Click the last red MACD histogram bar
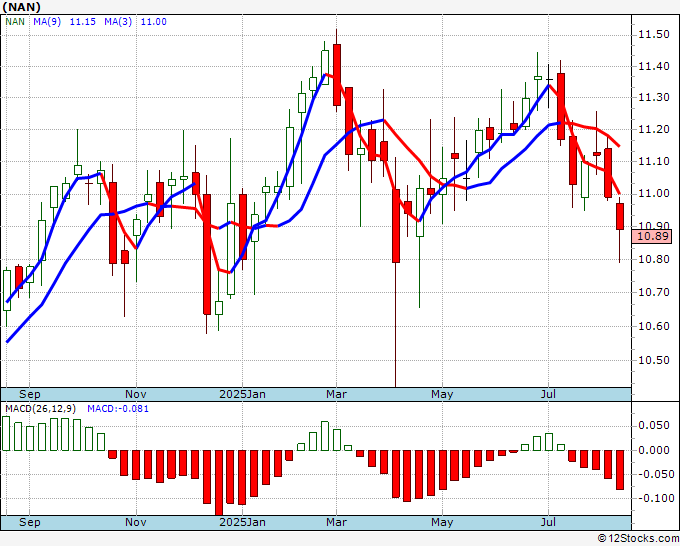680x546 pixels. 620,470
